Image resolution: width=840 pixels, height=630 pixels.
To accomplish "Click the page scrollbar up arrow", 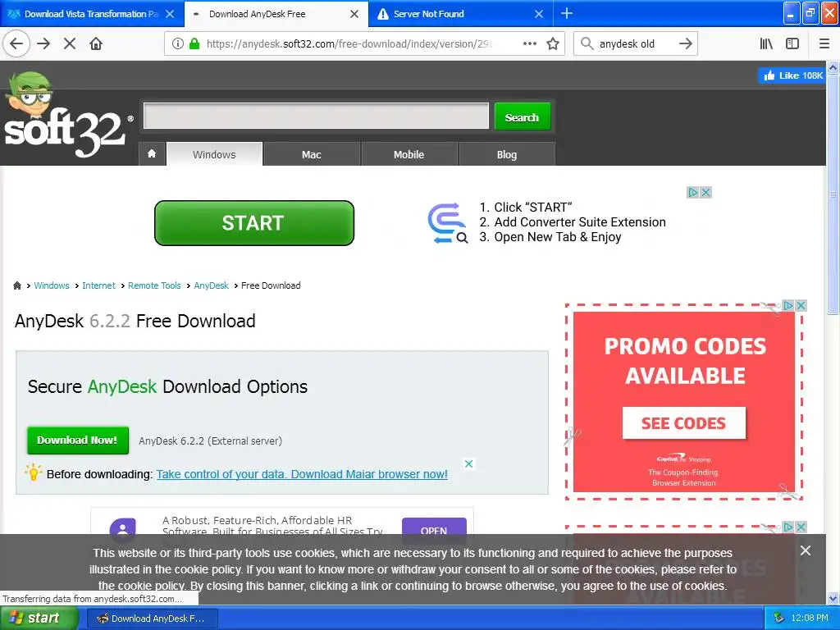I will tap(833, 67).
